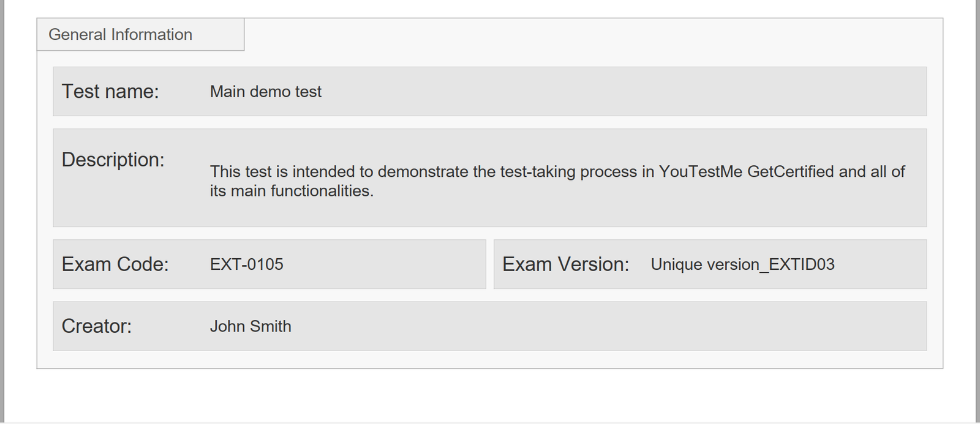Select the EXT-0105 exam code value
This screenshot has width=980, height=424.
click(246, 264)
